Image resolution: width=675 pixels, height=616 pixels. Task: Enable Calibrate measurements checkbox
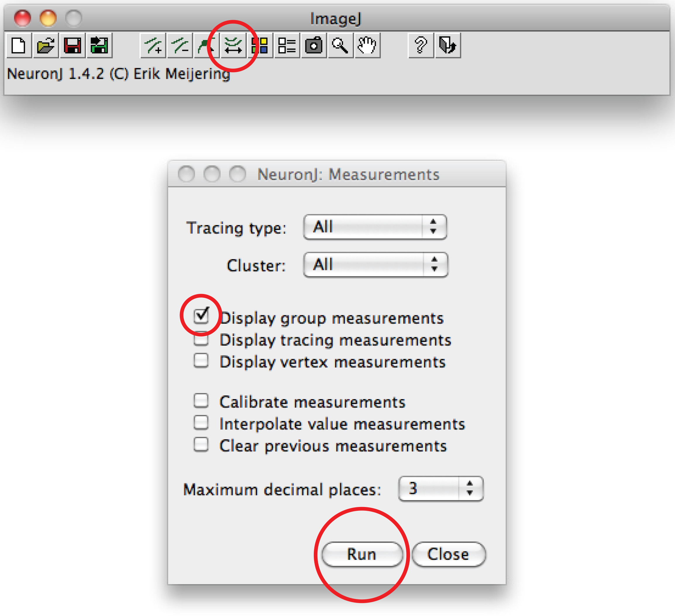(201, 401)
